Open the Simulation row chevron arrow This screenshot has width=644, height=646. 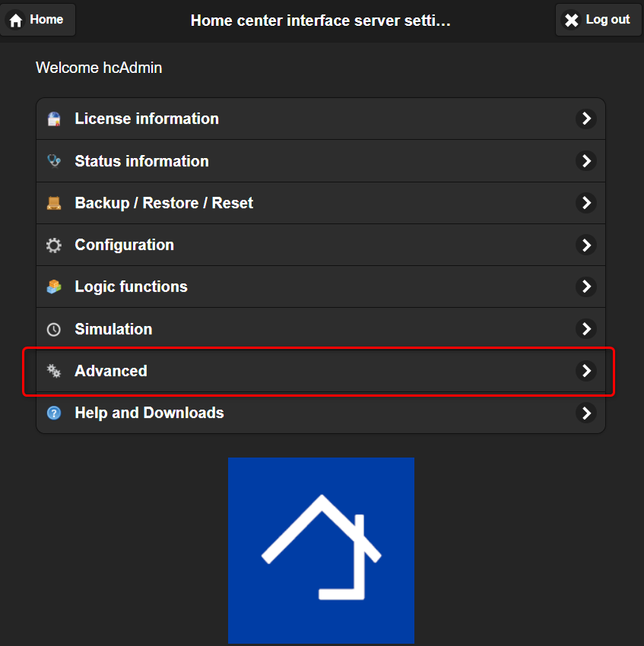(586, 329)
